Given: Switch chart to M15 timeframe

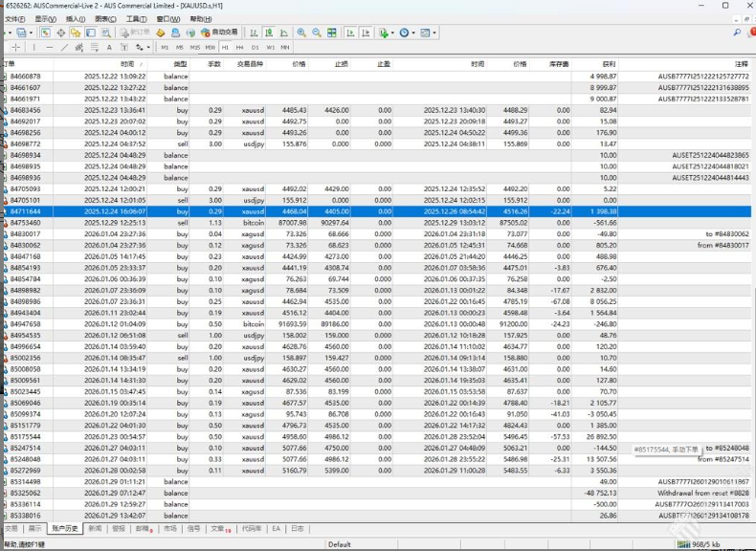Looking at the screenshot, I should click(x=195, y=47).
